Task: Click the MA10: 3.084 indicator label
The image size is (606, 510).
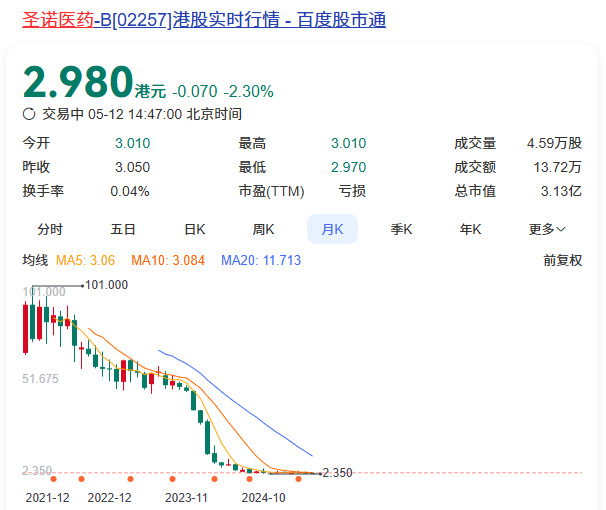Action: 168,260
